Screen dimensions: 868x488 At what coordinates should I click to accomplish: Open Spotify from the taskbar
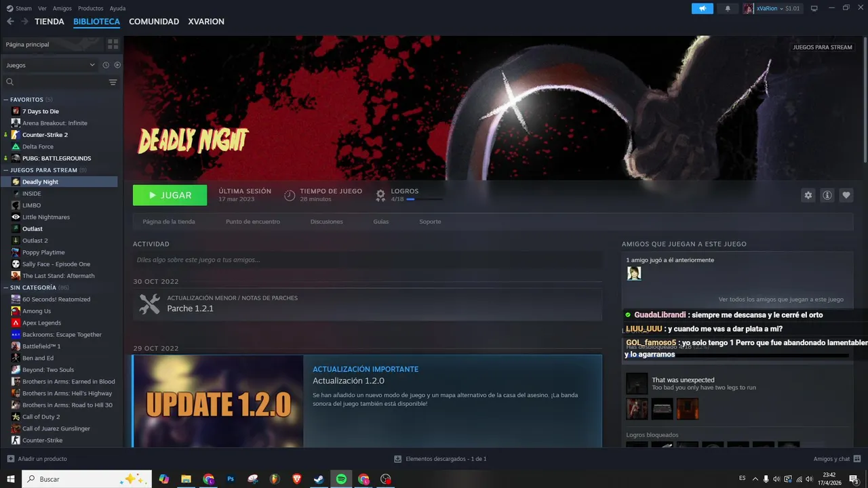[341, 479]
